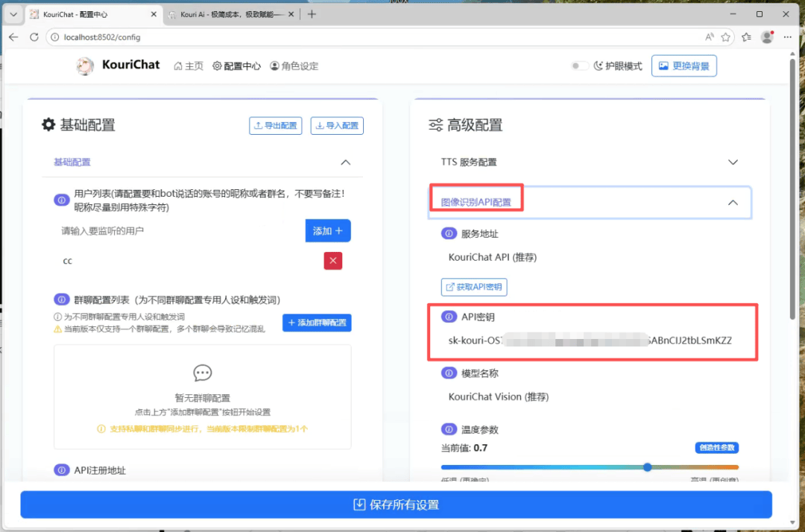Click the info icon beside 用户列表
Image resolution: width=805 pixels, height=532 pixels.
point(62,200)
